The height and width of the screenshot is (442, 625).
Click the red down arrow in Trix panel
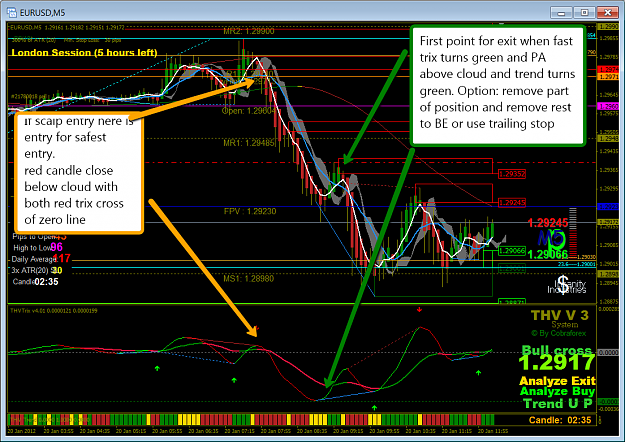[x=419, y=310]
